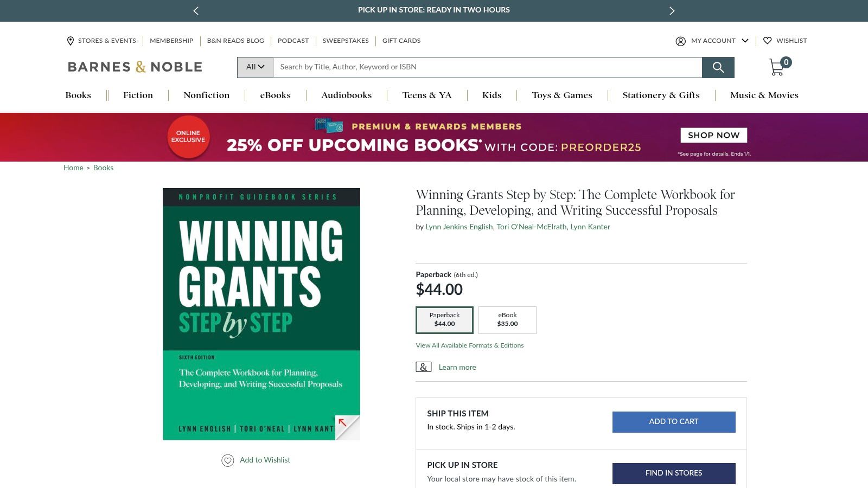Click the Find in Stores button
Screen dimensions: 868x488
tap(674, 473)
